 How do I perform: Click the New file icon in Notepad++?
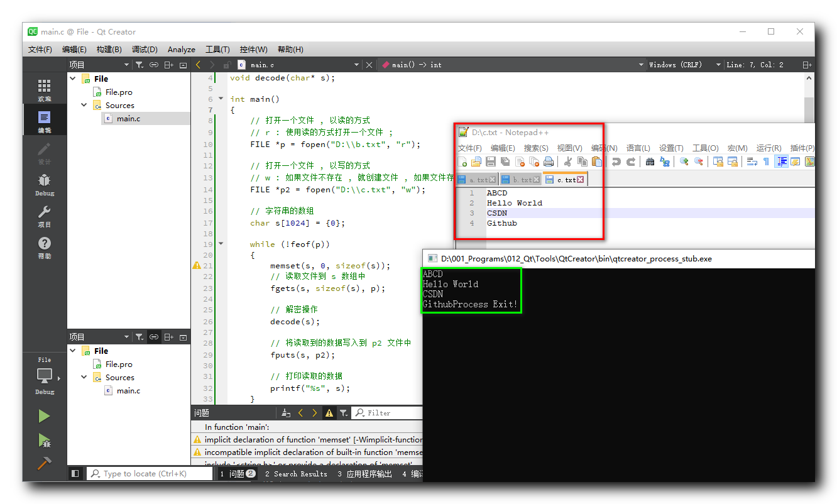coord(464,162)
